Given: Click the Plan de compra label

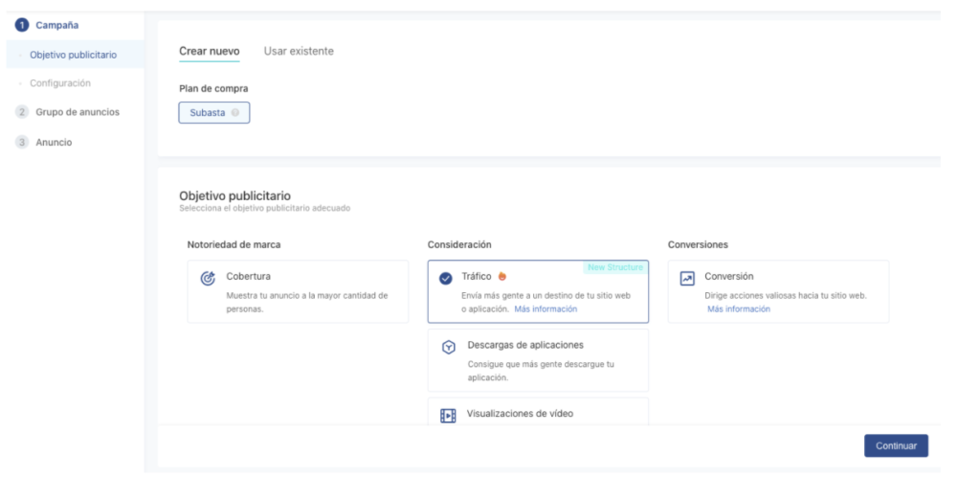Looking at the screenshot, I should pos(213,88).
